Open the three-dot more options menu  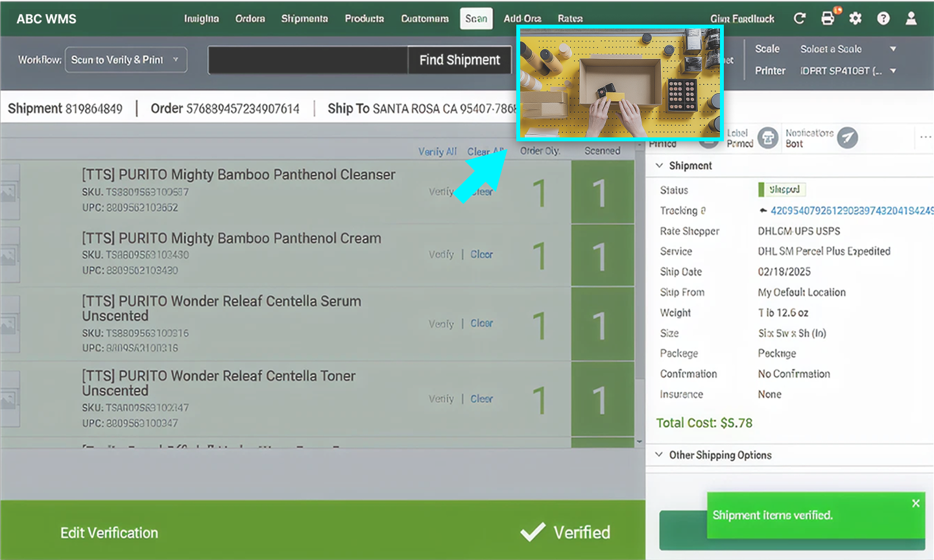click(x=925, y=137)
